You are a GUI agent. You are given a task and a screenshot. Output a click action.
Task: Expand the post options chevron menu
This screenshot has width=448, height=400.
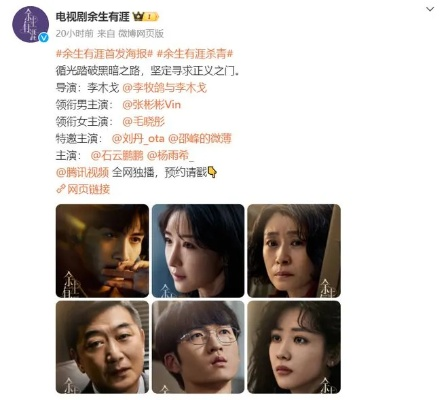tap(430, 9)
